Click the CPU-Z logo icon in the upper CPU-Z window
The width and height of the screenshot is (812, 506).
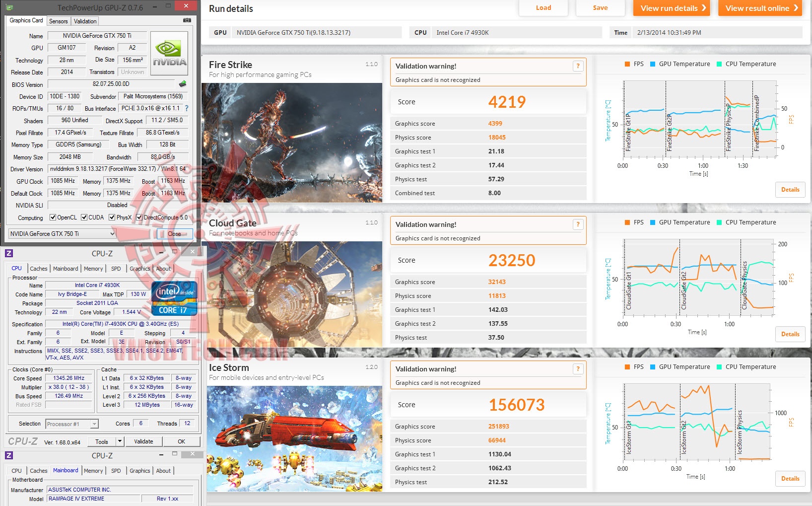click(9, 253)
